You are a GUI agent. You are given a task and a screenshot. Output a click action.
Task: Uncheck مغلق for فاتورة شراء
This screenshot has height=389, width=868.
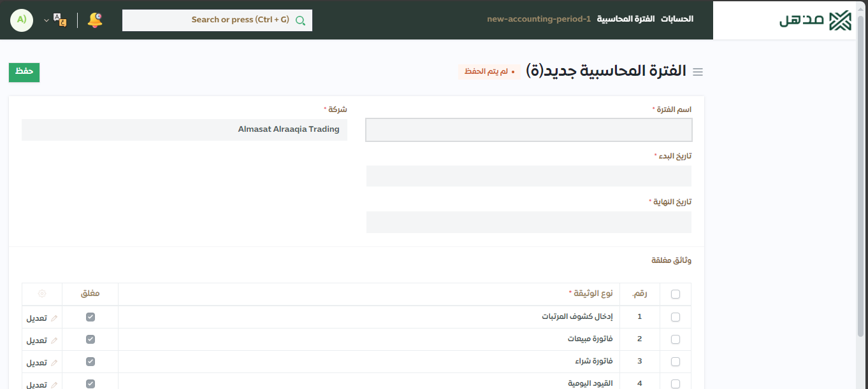tap(90, 361)
